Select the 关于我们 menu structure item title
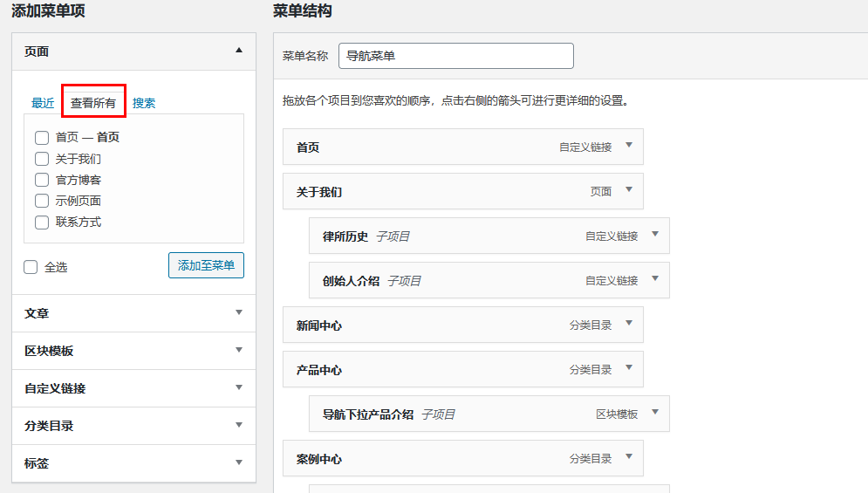 pyautogui.click(x=319, y=192)
